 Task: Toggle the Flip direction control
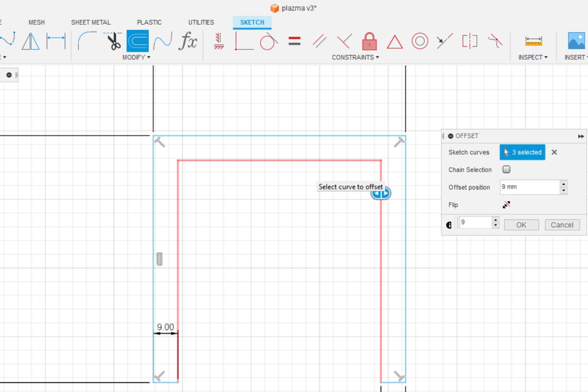[x=506, y=204]
